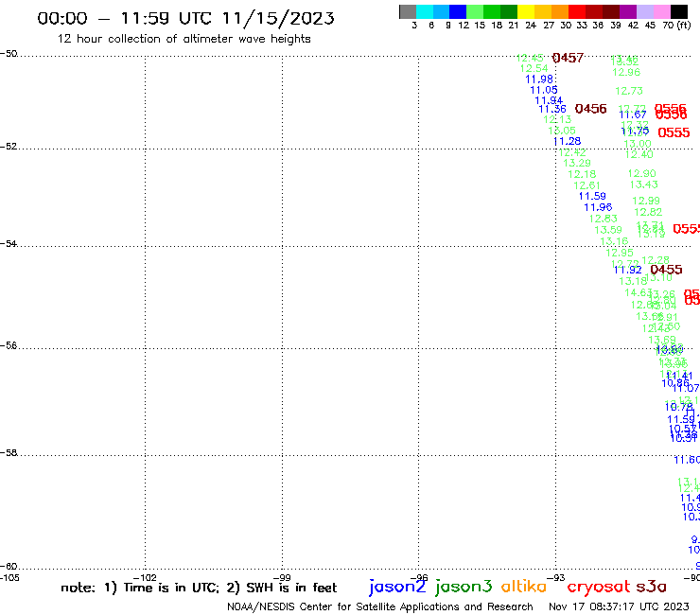This screenshot has height=615, width=700.
Task: Click the wave height value '12.54'
Action: pos(534,68)
